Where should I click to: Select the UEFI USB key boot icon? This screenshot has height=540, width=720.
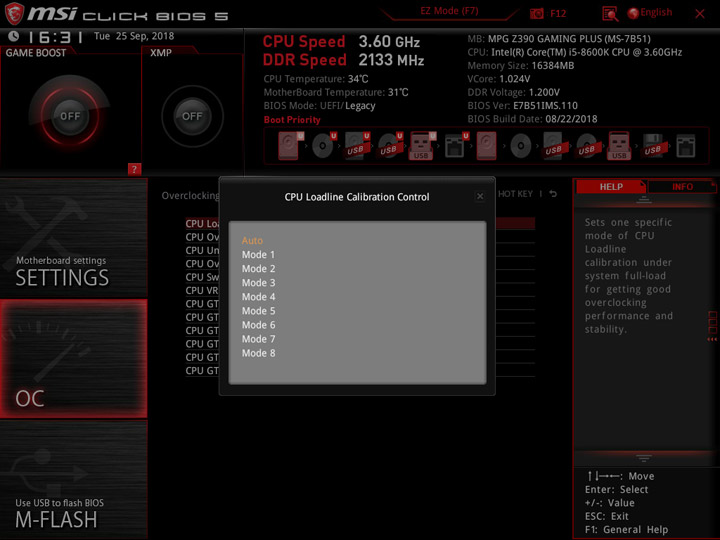422,146
